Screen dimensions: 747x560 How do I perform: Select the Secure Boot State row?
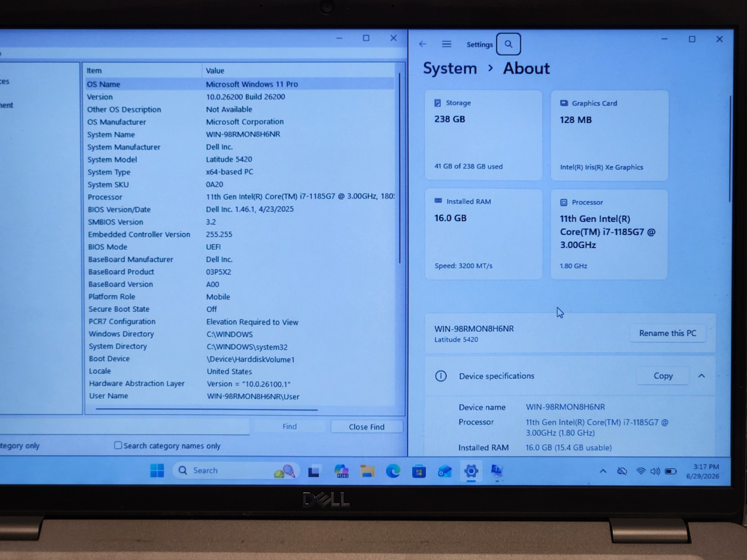240,309
